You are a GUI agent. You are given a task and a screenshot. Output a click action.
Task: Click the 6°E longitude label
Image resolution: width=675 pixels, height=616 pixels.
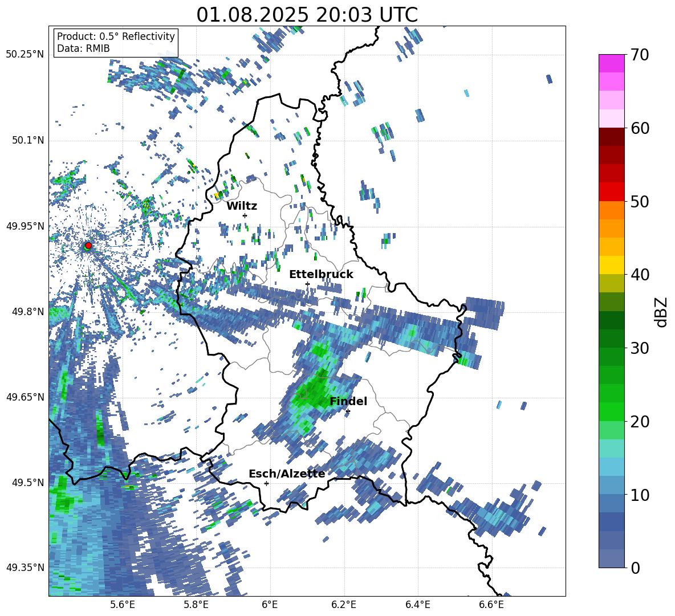pyautogui.click(x=270, y=605)
